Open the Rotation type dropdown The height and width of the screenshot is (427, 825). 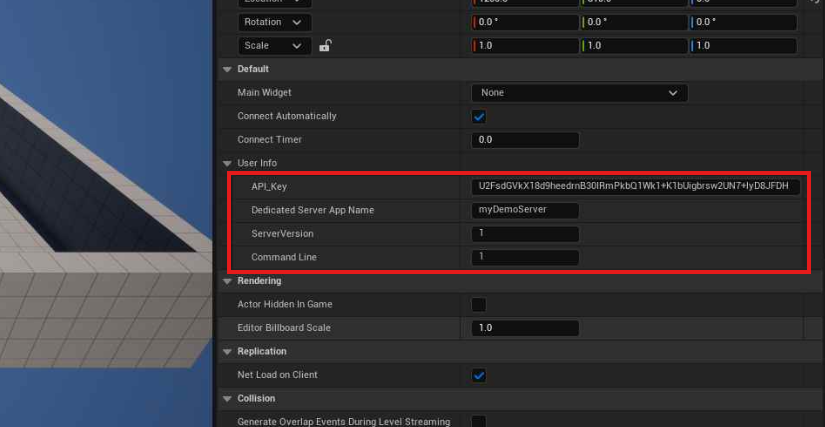[274, 22]
